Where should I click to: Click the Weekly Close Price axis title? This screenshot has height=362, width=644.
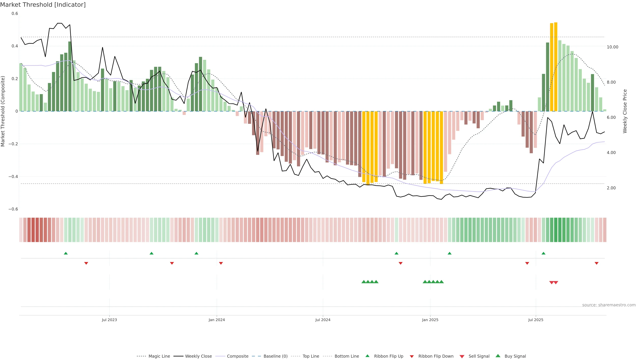tap(625, 111)
